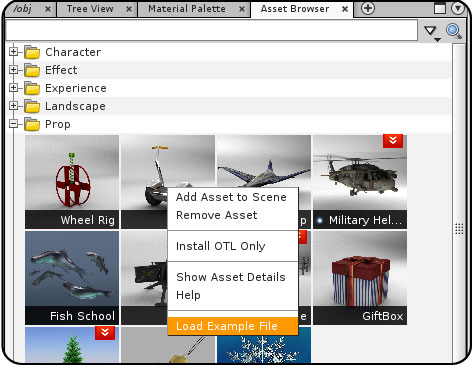Image resolution: width=475 pixels, height=365 pixels.
Task: Click the magnifying glass search icon
Action: pyautogui.click(x=454, y=31)
